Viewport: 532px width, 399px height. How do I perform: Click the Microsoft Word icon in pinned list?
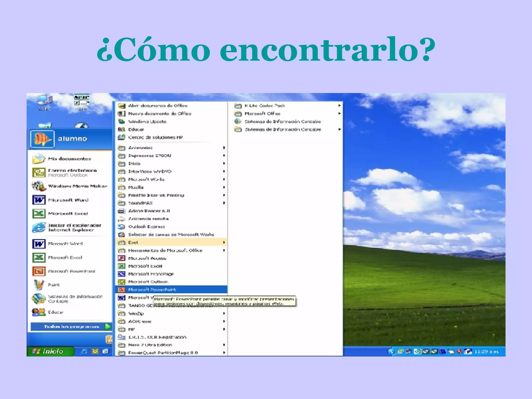(39, 200)
